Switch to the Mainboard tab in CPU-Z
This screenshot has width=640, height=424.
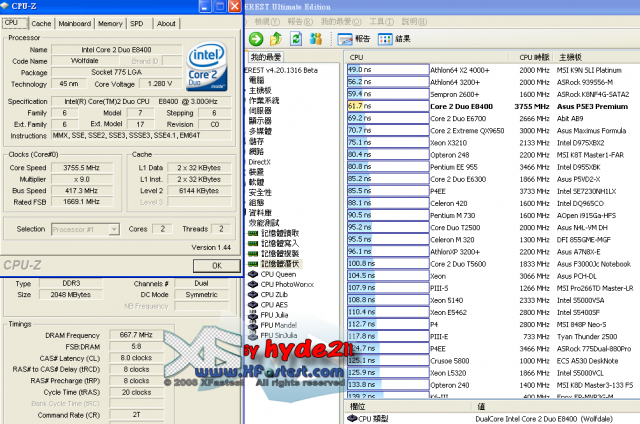[75, 24]
